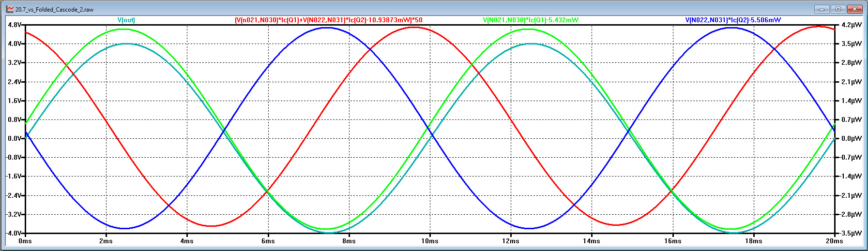Click the 14ms time axis label
Viewport: 868px width, 251px height.
(x=592, y=241)
